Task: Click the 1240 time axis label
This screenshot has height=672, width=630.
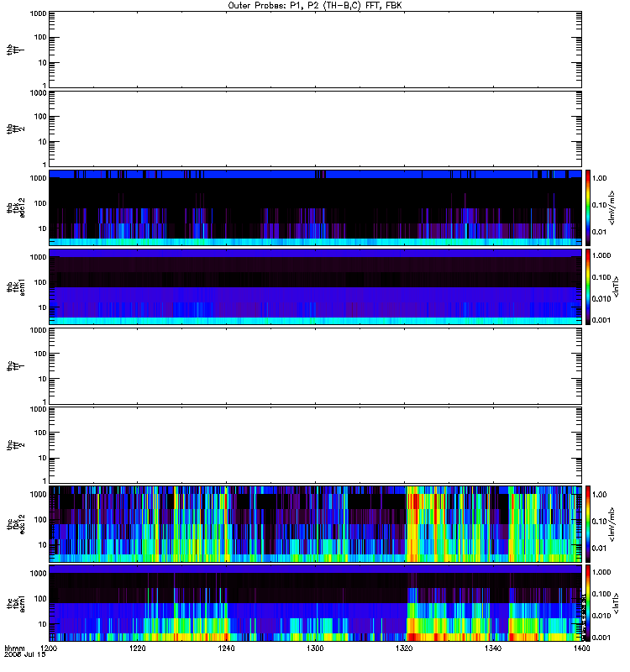Action: pos(226,648)
